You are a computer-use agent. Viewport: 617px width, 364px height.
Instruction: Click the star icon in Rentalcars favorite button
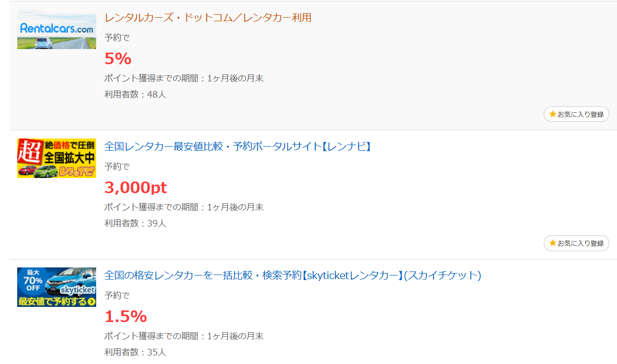[553, 114]
